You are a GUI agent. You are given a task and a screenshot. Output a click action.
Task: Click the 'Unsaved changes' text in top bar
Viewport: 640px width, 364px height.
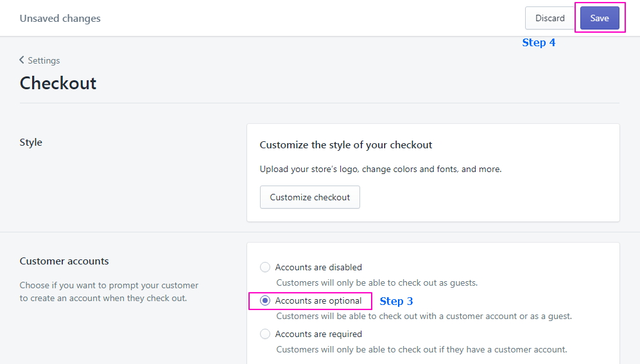pyautogui.click(x=60, y=19)
